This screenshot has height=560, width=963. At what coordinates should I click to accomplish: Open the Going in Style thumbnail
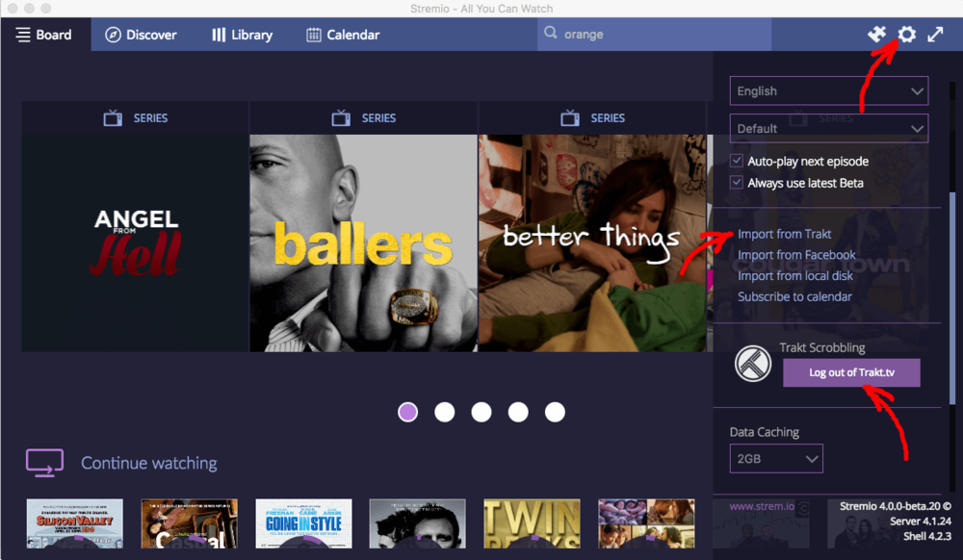pos(303,523)
